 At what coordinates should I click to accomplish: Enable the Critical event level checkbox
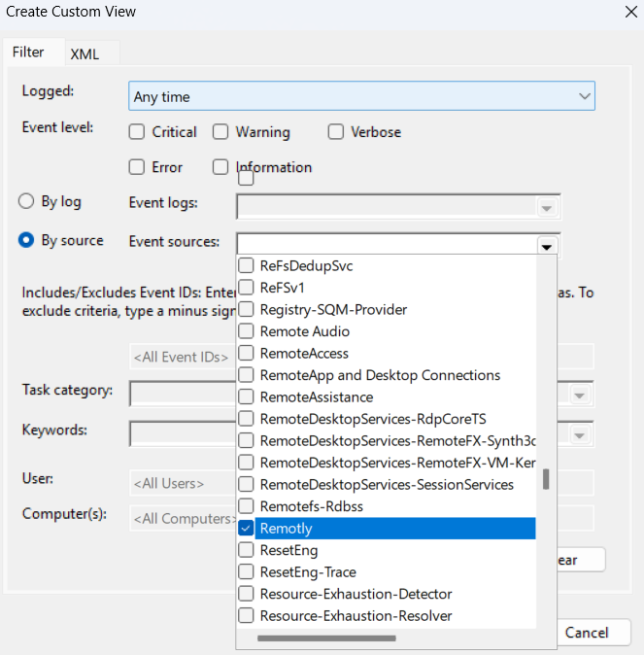coord(137,132)
